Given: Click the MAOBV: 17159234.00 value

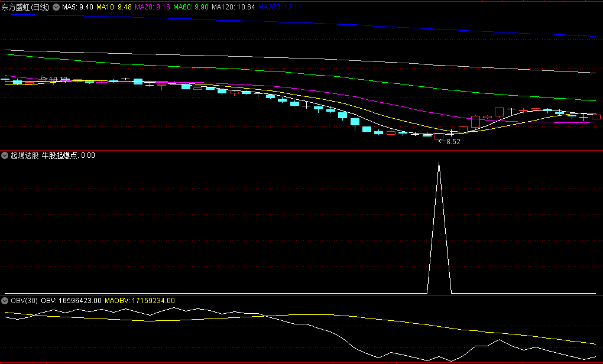Looking at the screenshot, I should (140, 301).
